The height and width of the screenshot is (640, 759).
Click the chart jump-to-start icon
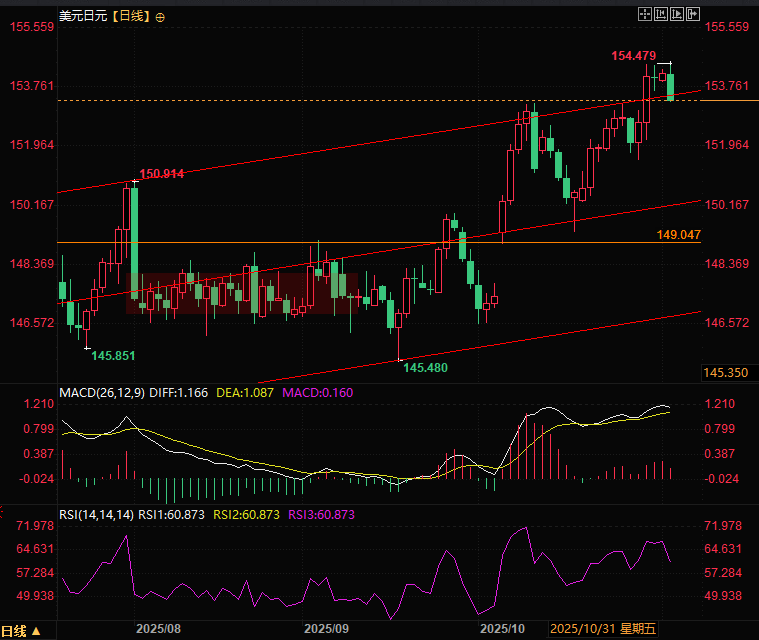pos(661,14)
